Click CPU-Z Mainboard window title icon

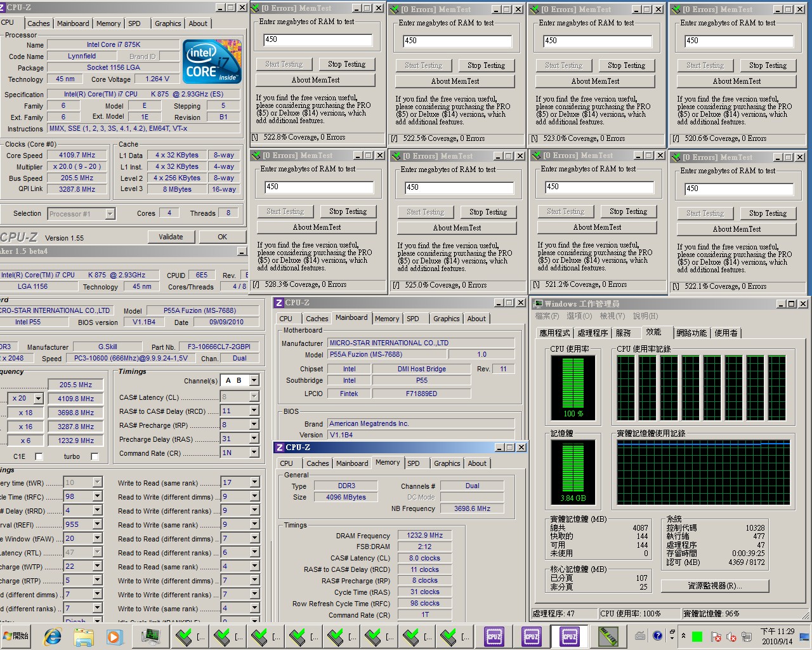coord(279,303)
